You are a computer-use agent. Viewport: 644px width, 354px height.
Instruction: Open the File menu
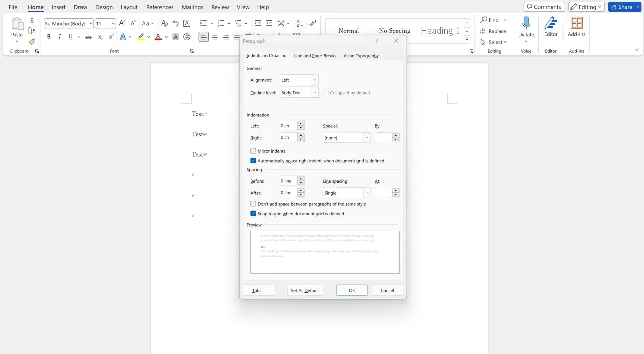click(x=13, y=7)
